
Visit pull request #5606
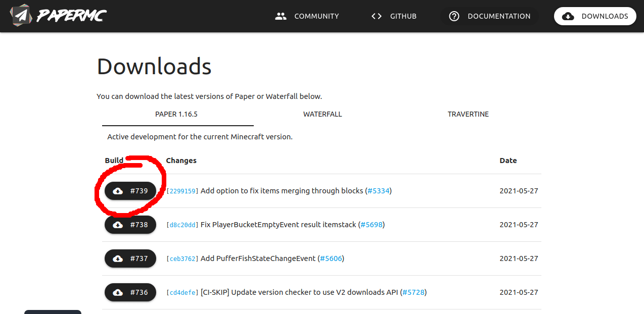(x=331, y=258)
